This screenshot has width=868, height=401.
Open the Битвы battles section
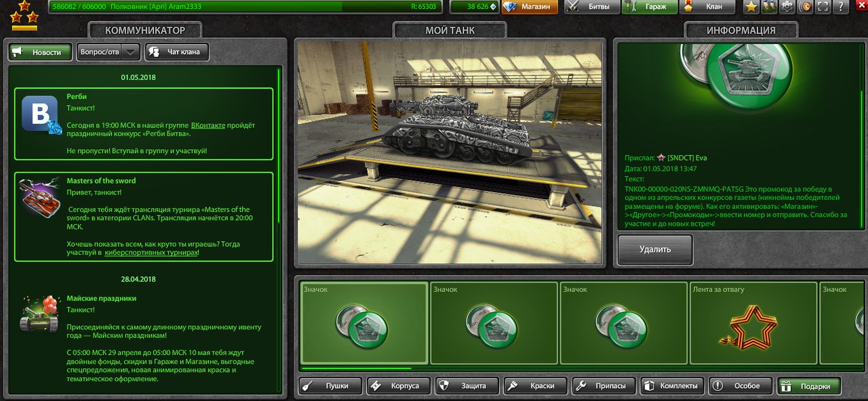coord(591,7)
